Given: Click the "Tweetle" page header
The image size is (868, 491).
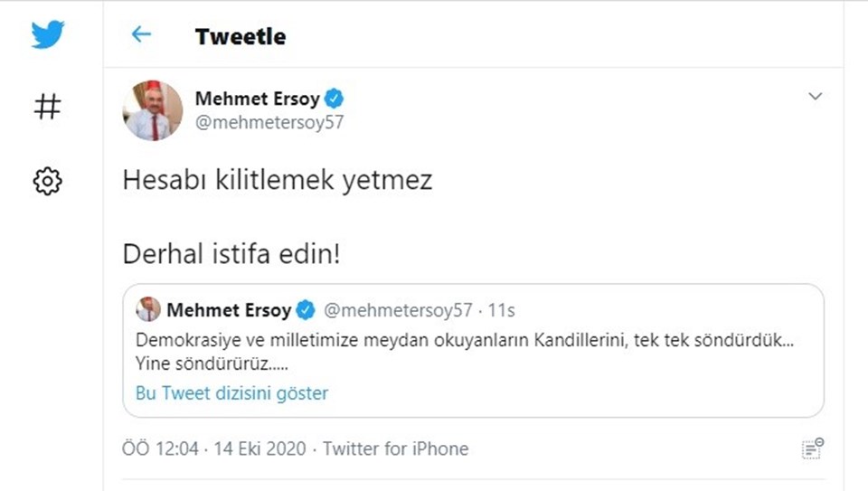Looking at the screenshot, I should click(240, 37).
